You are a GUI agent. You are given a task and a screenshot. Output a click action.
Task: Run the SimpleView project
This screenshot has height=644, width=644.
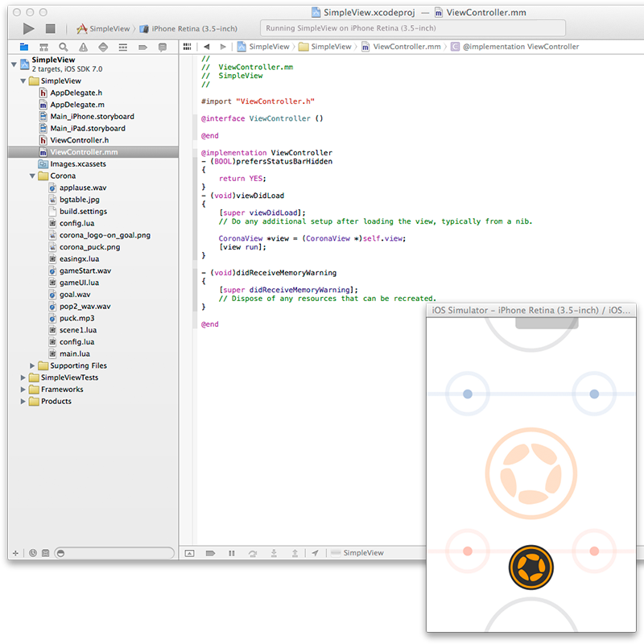(27, 27)
